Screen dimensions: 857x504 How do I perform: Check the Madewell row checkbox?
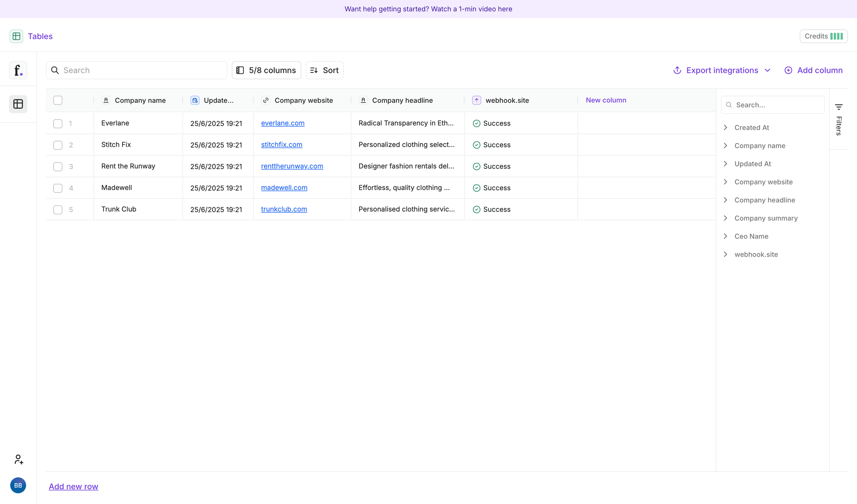tap(58, 188)
